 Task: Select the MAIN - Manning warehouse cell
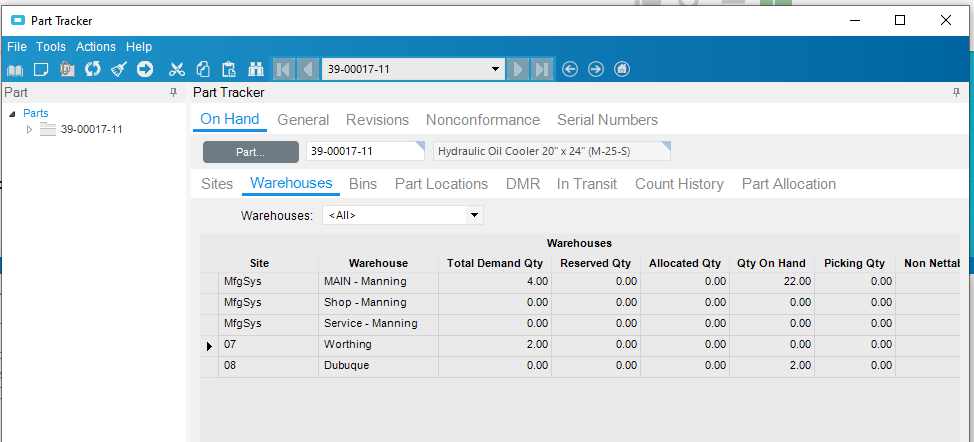pos(378,281)
